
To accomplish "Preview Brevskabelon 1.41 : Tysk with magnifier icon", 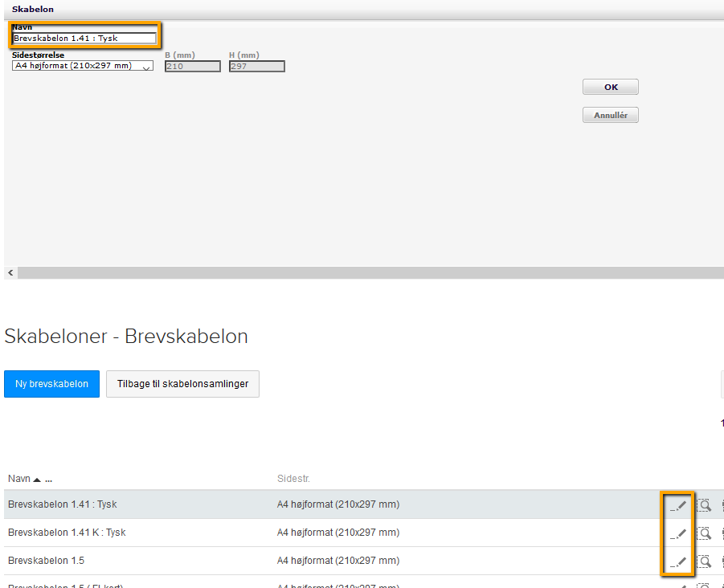I will (x=704, y=505).
